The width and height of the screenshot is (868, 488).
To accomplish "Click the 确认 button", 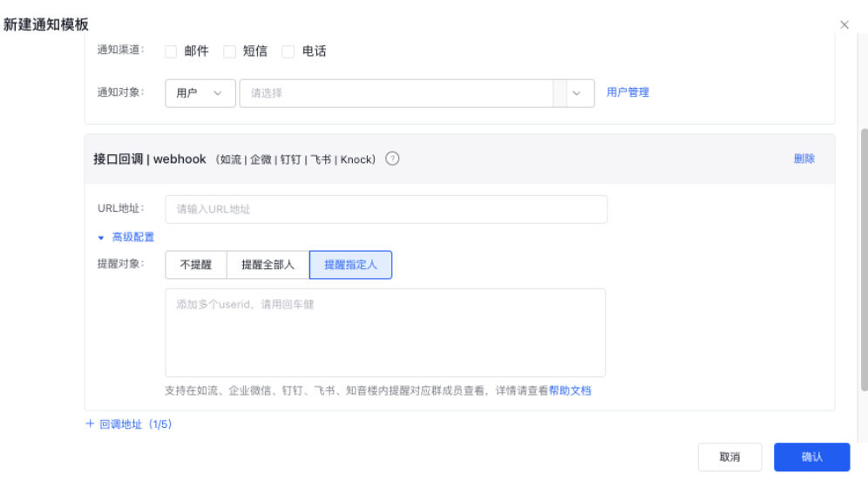I will 811,457.
